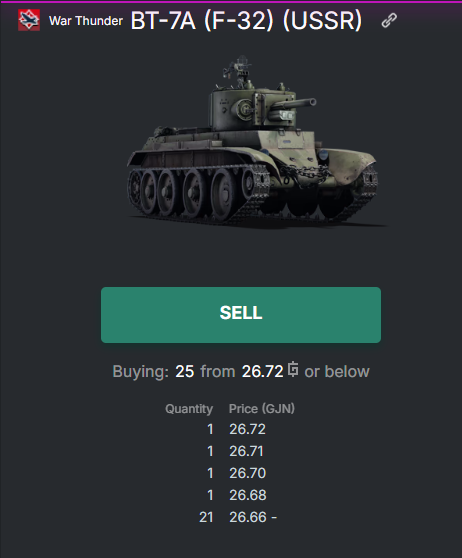The height and width of the screenshot is (558, 462).
Task: Select the 26.71 price row
Action: pyautogui.click(x=235, y=451)
